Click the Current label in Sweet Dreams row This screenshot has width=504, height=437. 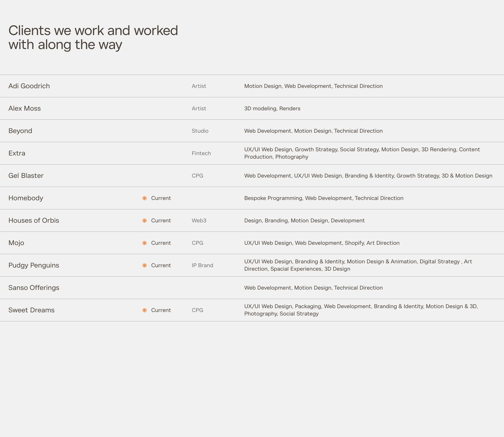tap(161, 310)
